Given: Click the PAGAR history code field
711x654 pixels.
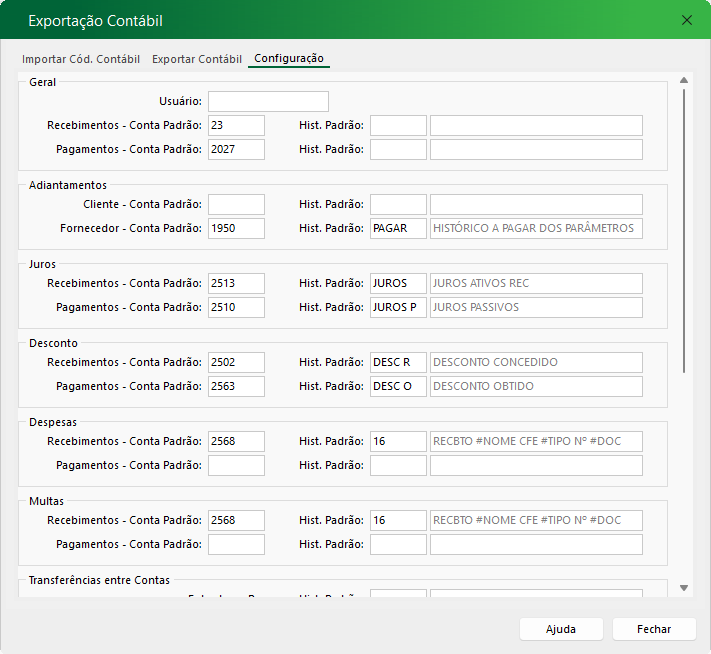Looking at the screenshot, I should tap(398, 228).
